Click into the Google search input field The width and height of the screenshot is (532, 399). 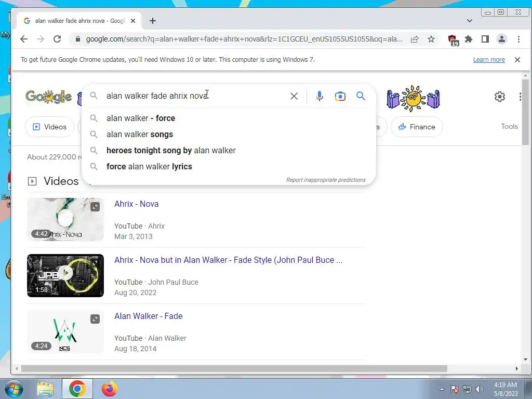click(x=195, y=96)
